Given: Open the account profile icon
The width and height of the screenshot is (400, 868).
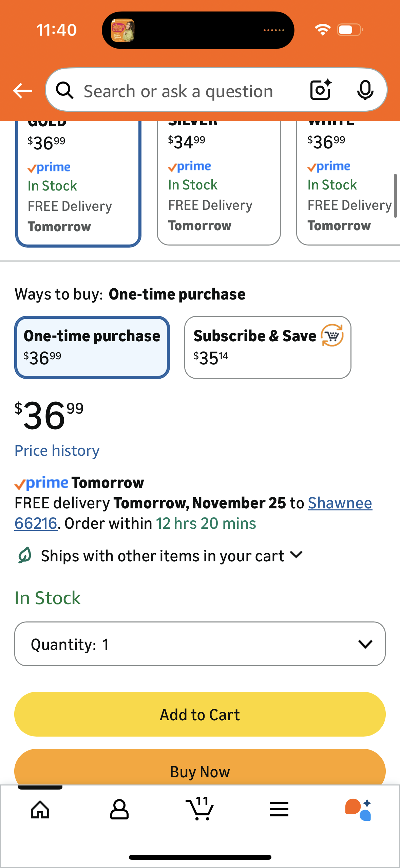Looking at the screenshot, I should coord(119,810).
